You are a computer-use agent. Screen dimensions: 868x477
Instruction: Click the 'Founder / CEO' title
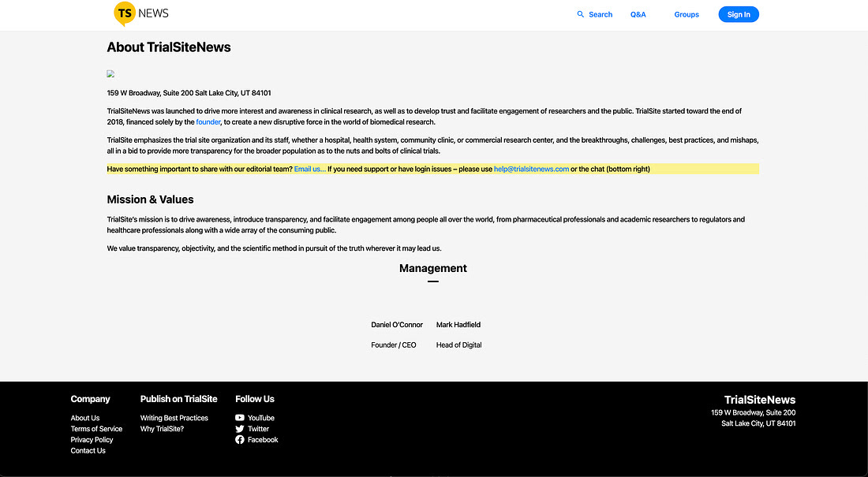[394, 345]
